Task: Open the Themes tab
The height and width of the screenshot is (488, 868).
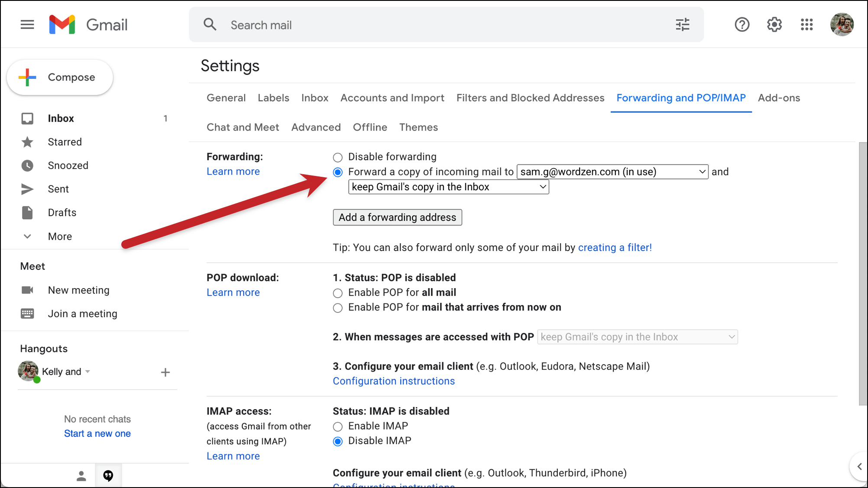Action: pos(418,127)
